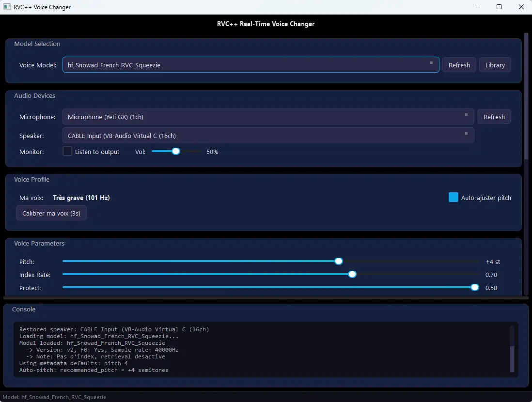The height and width of the screenshot is (402, 532).
Task: Close the RVC++ Voice Changer window
Action: [x=521, y=7]
